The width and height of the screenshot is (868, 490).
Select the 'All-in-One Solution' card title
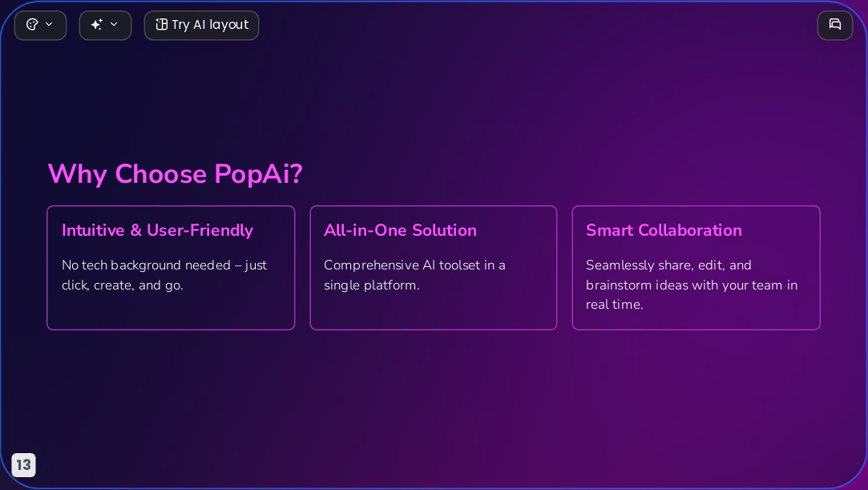point(400,230)
